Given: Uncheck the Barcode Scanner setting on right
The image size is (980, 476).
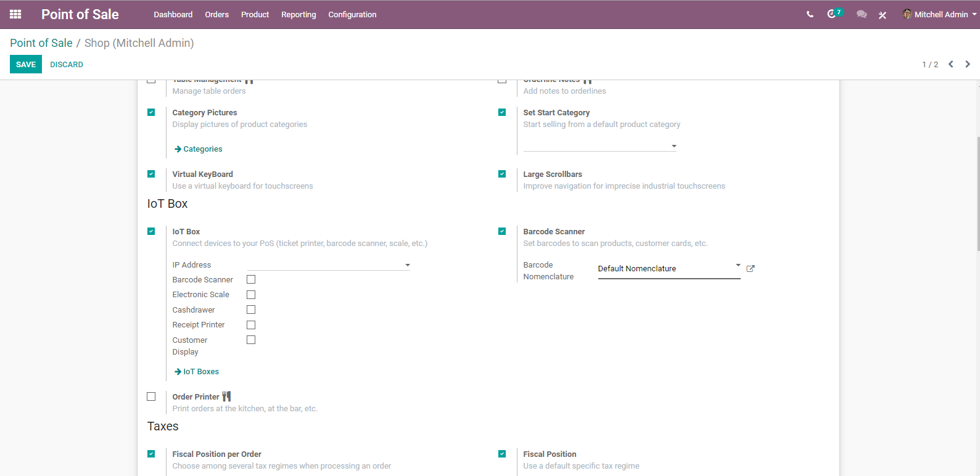Looking at the screenshot, I should tap(502, 231).
